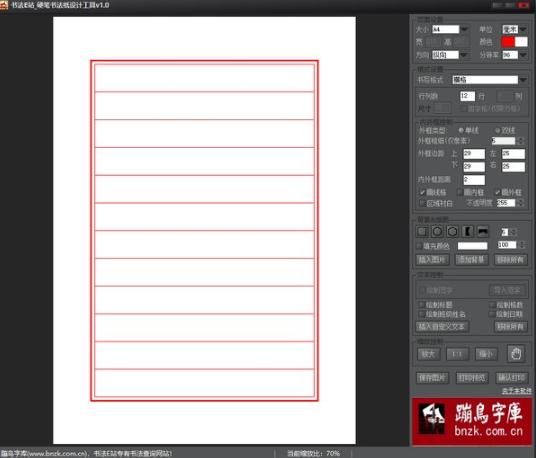Pick the red line color swatch

(508, 42)
